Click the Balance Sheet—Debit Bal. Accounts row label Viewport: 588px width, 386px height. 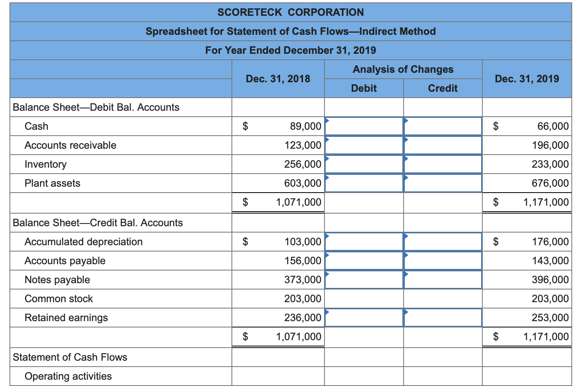96,107
